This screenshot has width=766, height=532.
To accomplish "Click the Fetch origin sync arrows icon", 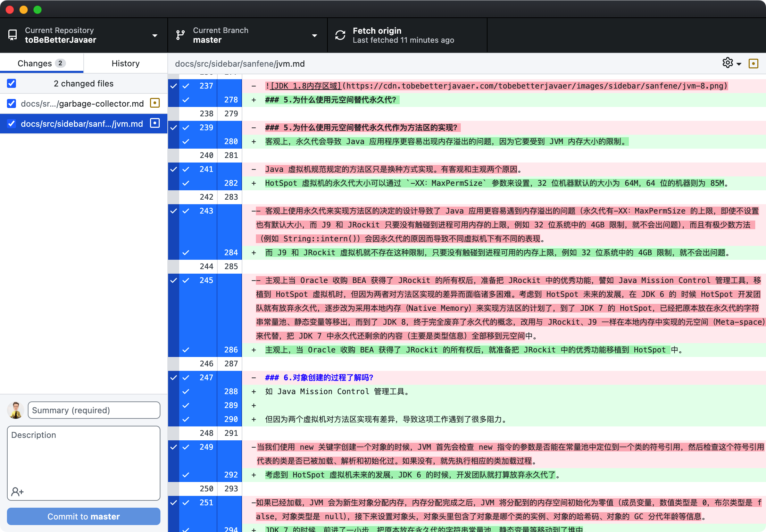I will [x=340, y=35].
